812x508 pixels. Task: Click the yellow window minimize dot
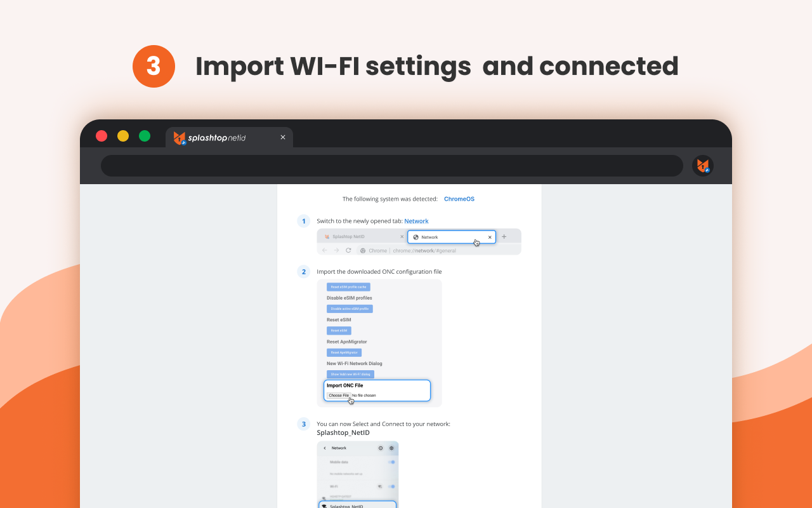click(x=123, y=136)
